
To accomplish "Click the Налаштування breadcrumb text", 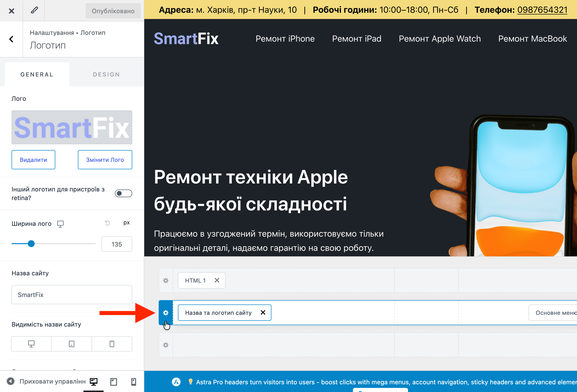I will [x=52, y=32].
